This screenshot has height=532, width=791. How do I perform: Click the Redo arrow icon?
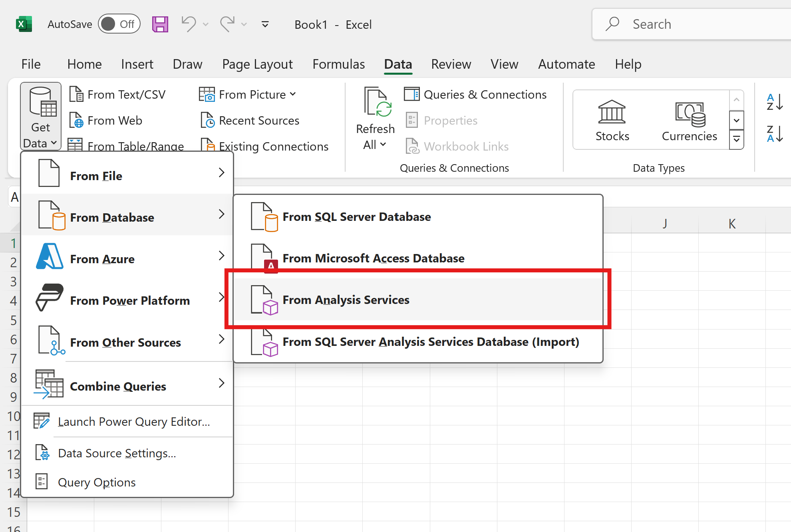click(227, 24)
